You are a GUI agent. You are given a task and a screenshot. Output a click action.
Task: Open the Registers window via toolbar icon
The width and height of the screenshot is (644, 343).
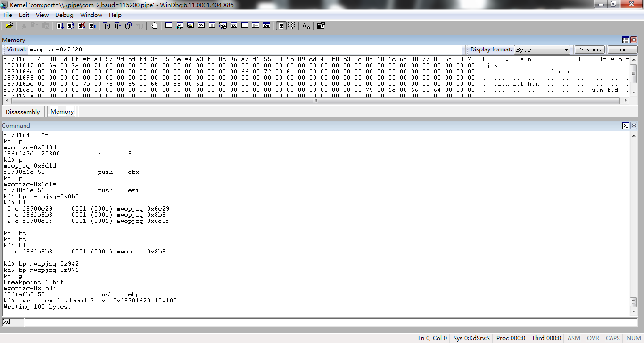[x=201, y=25]
